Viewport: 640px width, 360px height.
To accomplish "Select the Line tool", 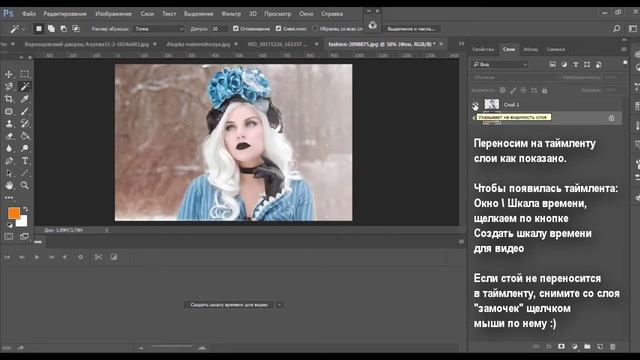I will [25, 173].
